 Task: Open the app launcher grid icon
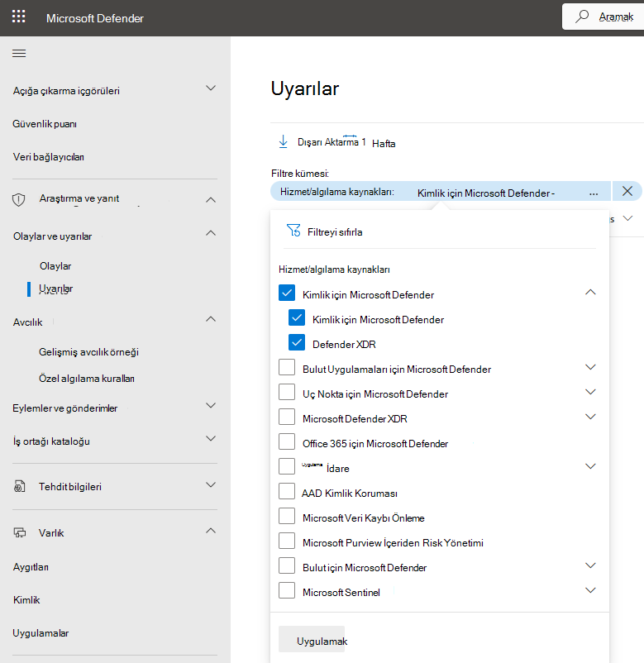[19, 17]
